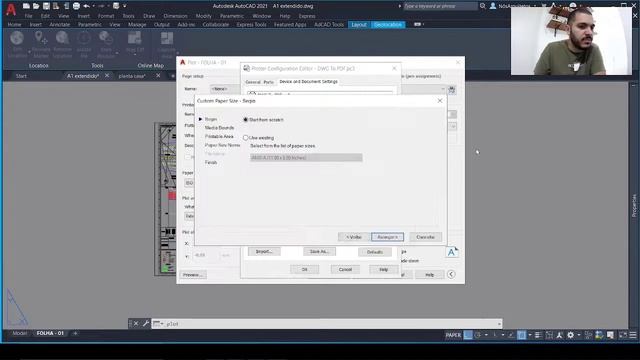Open the Dimension menu
The height and width of the screenshot is (360, 640).
[x=175, y=16]
